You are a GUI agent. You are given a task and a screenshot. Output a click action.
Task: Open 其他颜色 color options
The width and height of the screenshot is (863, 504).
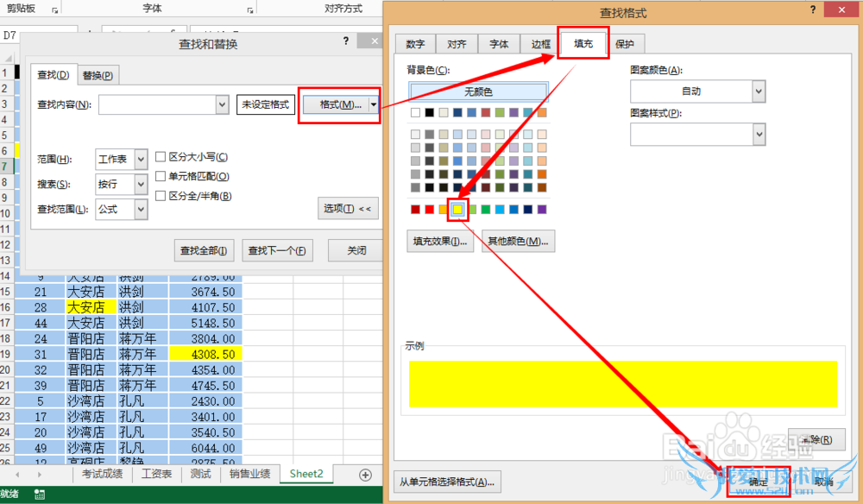click(518, 242)
